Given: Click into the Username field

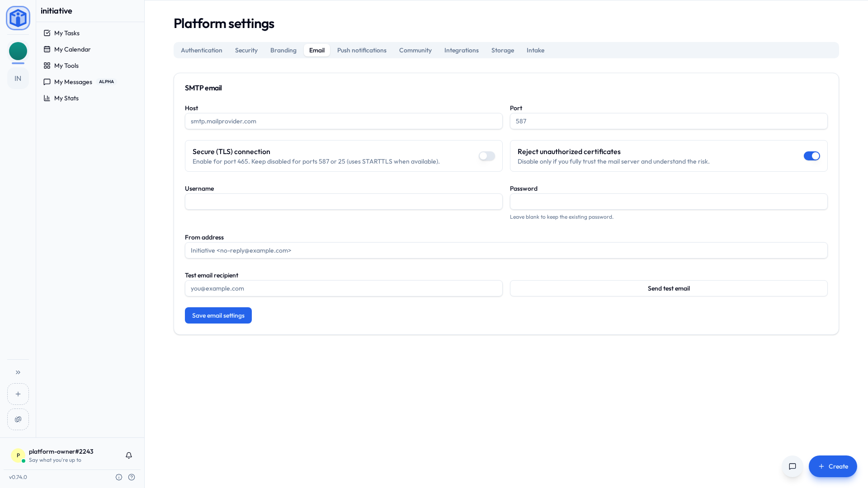Looking at the screenshot, I should 344,202.
